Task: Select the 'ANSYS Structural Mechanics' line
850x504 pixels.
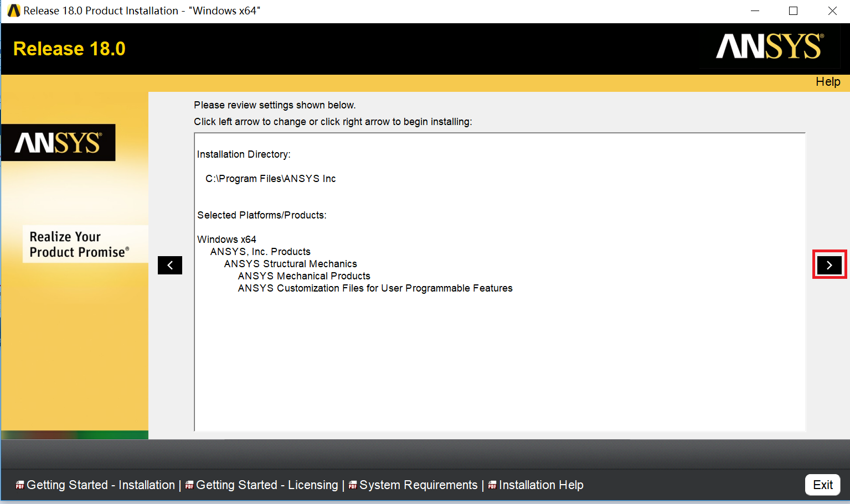Action: tap(290, 264)
